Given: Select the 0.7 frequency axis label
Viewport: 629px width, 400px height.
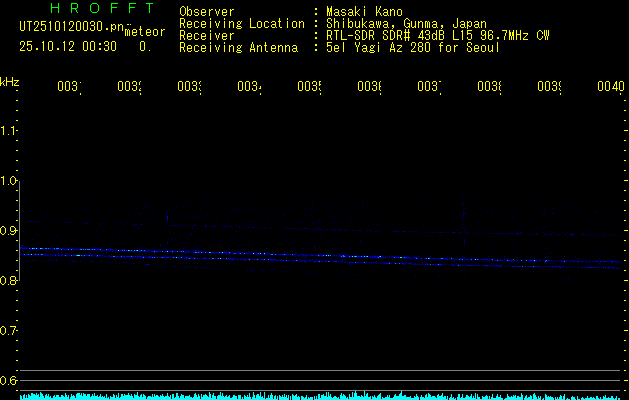Looking at the screenshot, I should tap(10, 331).
